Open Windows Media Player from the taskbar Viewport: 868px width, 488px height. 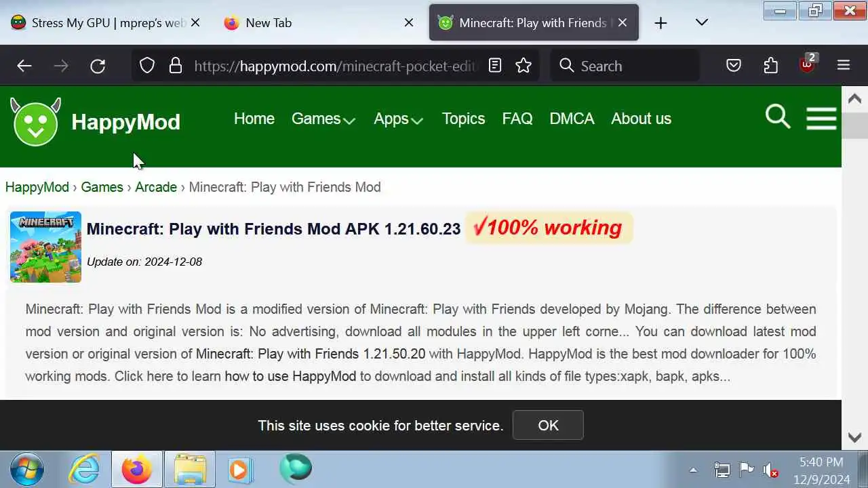[240, 469]
